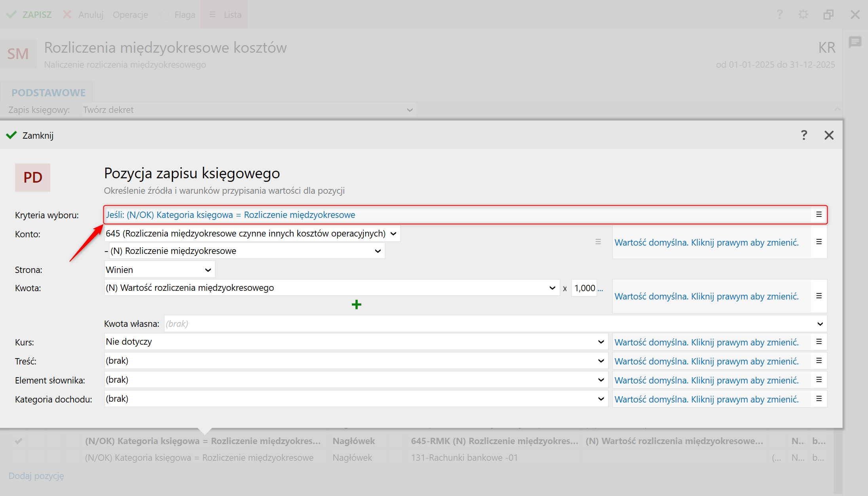The width and height of the screenshot is (868, 496).
Task: Click the green plus icon under Kwota
Action: pyautogui.click(x=356, y=304)
